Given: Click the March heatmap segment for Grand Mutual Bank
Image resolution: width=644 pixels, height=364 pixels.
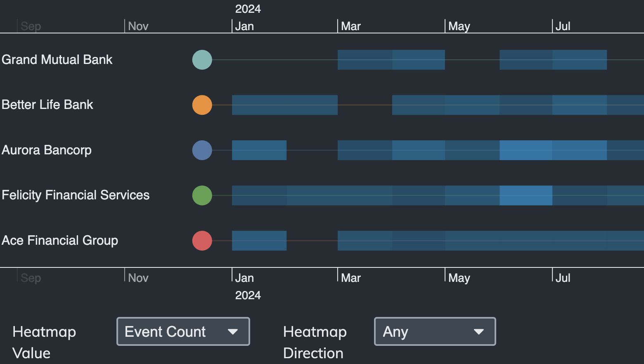Looking at the screenshot, I should 365,59.
